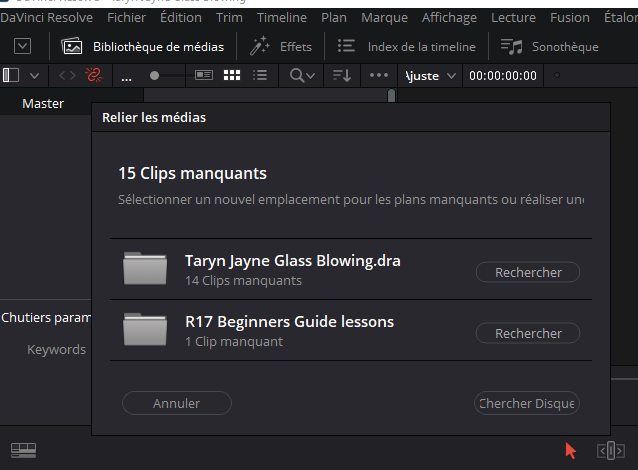Click Rechercher for Taryn Jayne Glass Blowing.dra
The height and width of the screenshot is (470, 638).
528,272
